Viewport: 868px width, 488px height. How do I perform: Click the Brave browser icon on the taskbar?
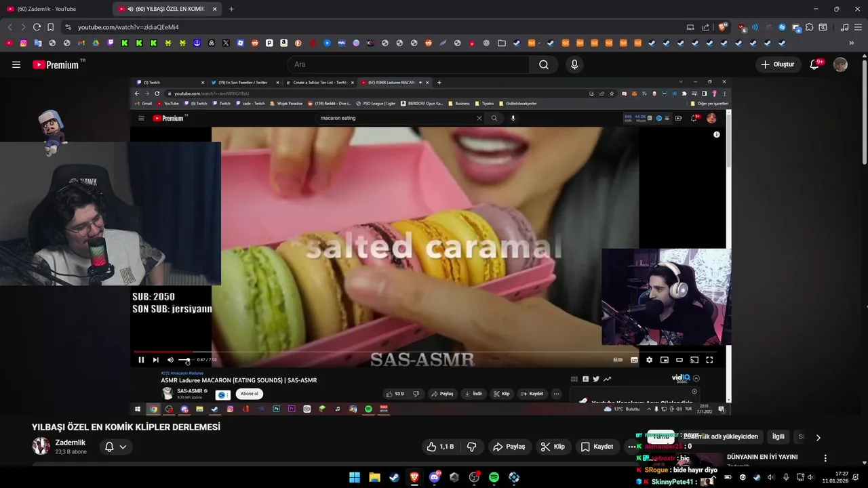tap(414, 477)
